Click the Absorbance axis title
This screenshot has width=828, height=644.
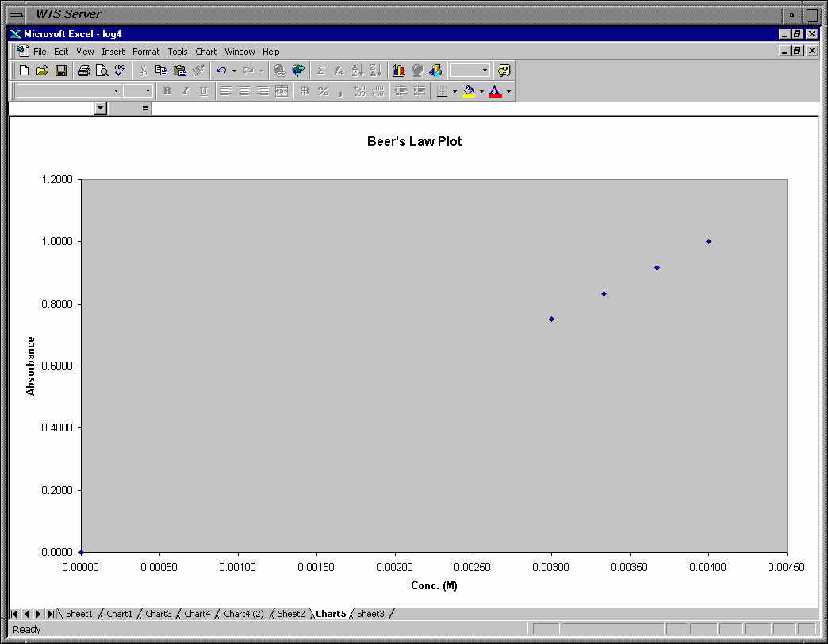pos(31,366)
